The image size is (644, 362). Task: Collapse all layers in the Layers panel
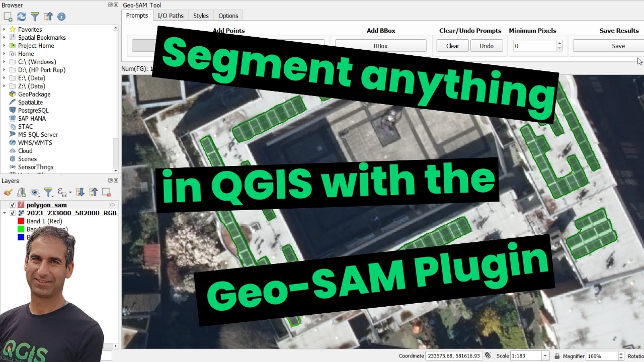[93, 192]
